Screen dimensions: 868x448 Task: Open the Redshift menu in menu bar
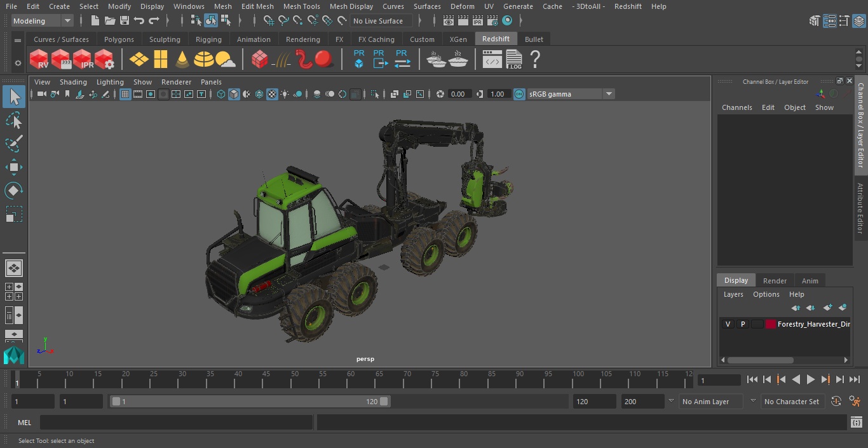point(628,6)
